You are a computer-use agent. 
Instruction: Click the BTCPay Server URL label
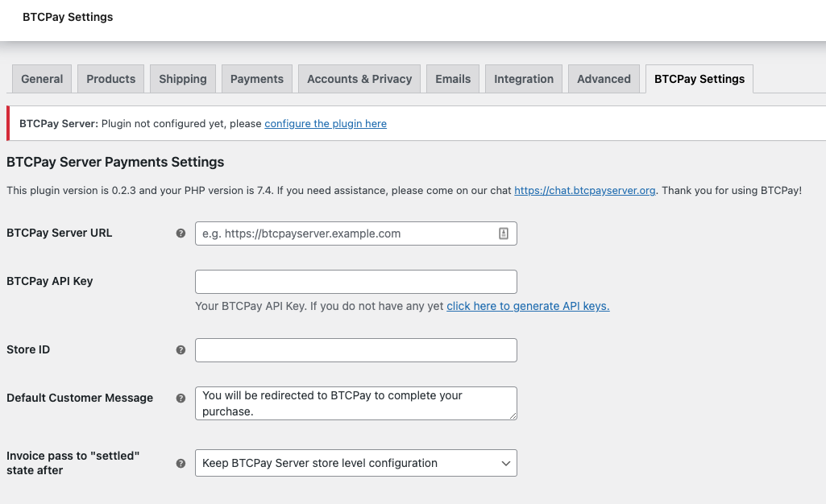pos(59,233)
